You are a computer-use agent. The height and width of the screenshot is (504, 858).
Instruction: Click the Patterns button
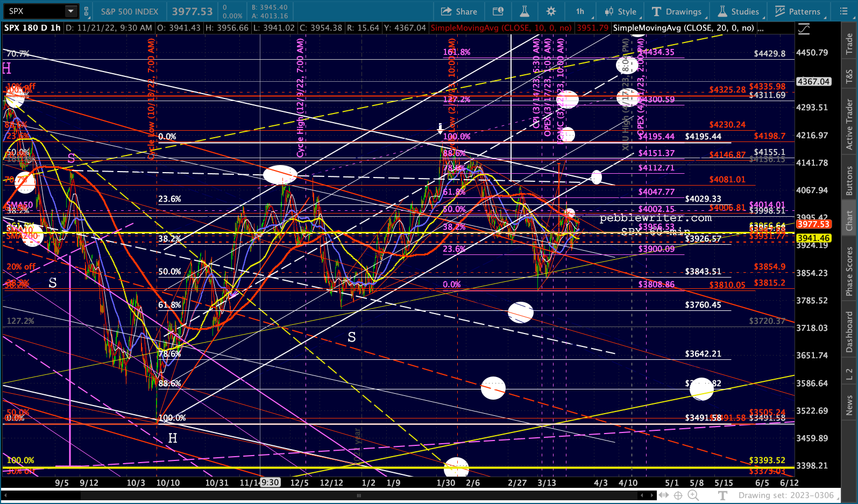coord(798,11)
